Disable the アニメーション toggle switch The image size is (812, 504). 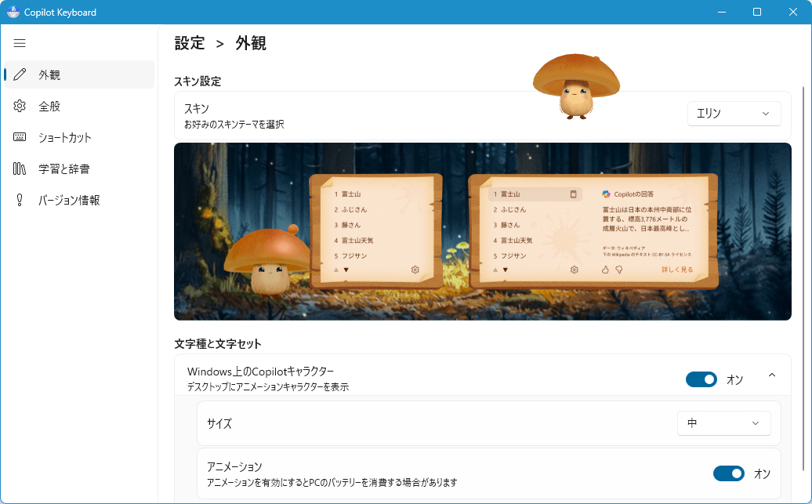pos(729,473)
